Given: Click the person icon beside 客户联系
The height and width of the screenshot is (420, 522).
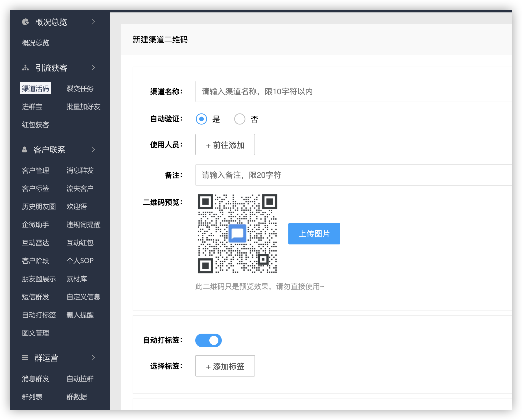Looking at the screenshot, I should [25, 150].
